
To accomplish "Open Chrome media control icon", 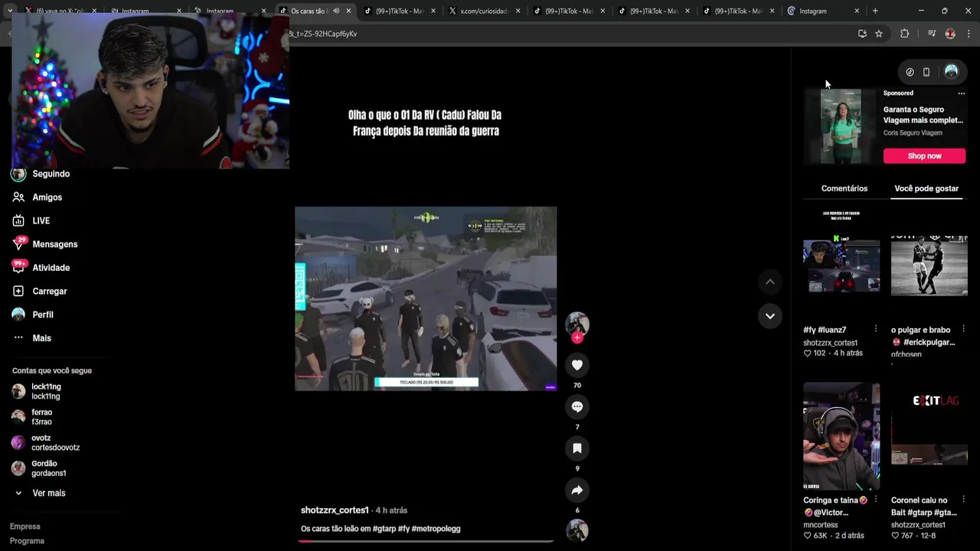I will tap(932, 34).
